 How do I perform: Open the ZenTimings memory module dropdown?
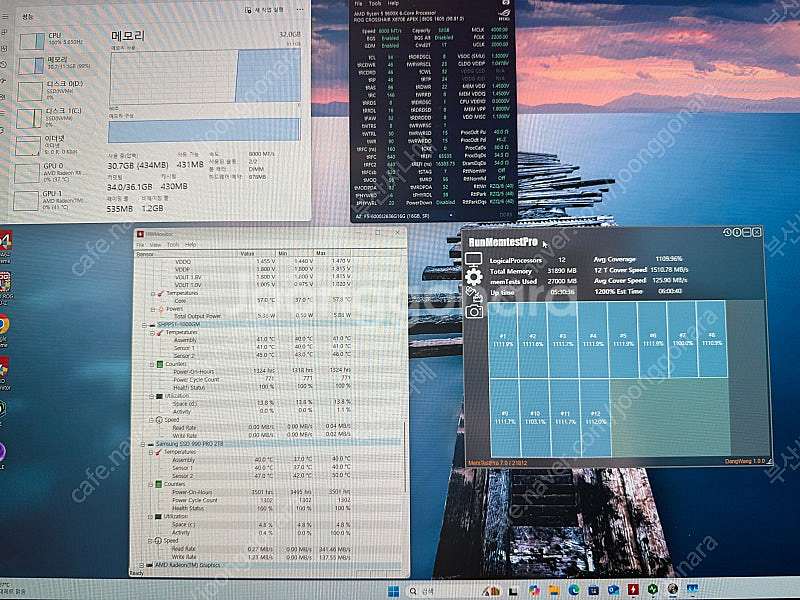[x=404, y=216]
